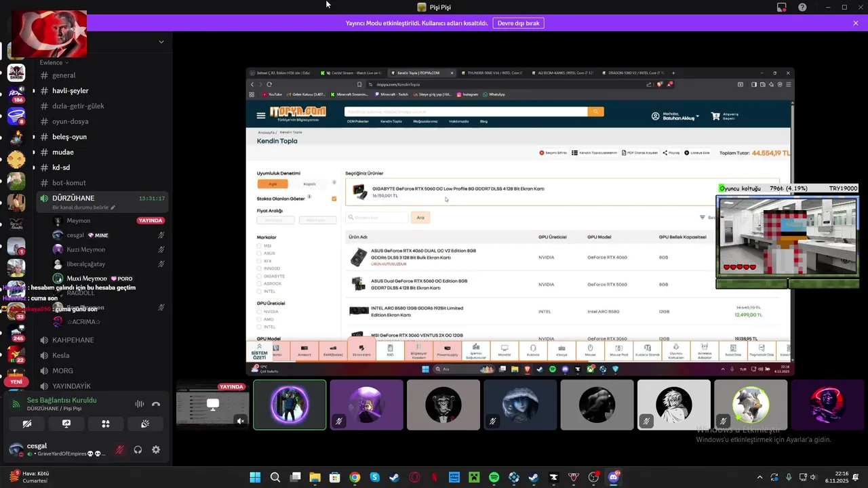Click connection signal strength icon
The image size is (868, 488).
coord(16,404)
